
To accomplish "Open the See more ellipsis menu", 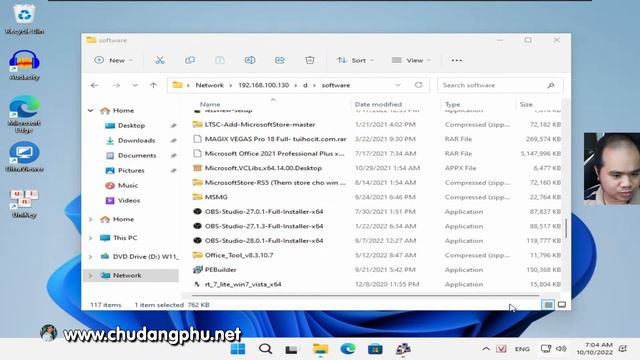I will [457, 60].
